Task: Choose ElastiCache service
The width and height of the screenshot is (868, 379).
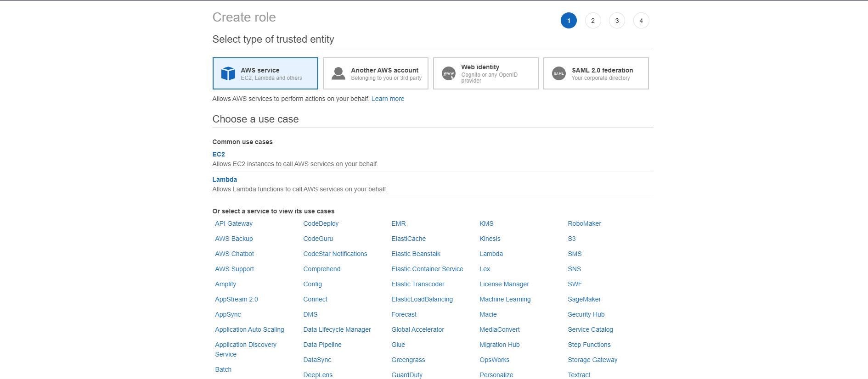Action: (409, 239)
